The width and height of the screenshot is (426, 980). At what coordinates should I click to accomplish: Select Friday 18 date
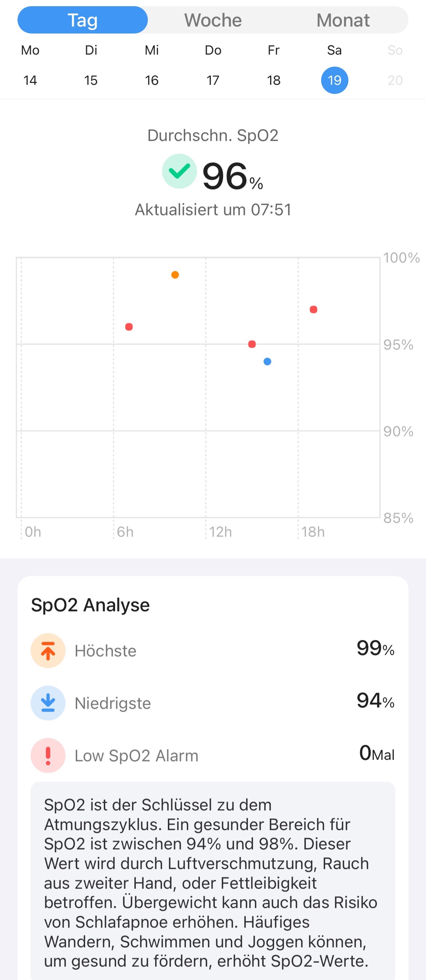[274, 80]
